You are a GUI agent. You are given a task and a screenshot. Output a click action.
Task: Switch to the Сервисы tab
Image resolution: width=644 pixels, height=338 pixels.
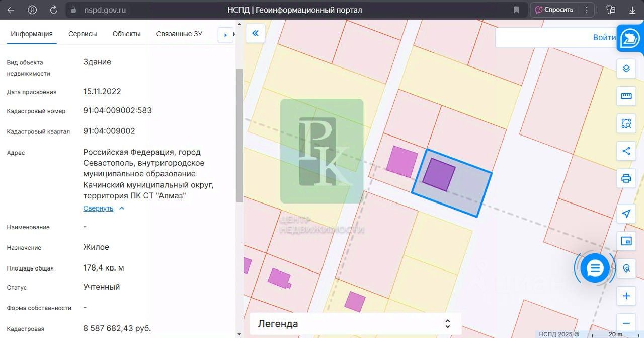pyautogui.click(x=83, y=34)
